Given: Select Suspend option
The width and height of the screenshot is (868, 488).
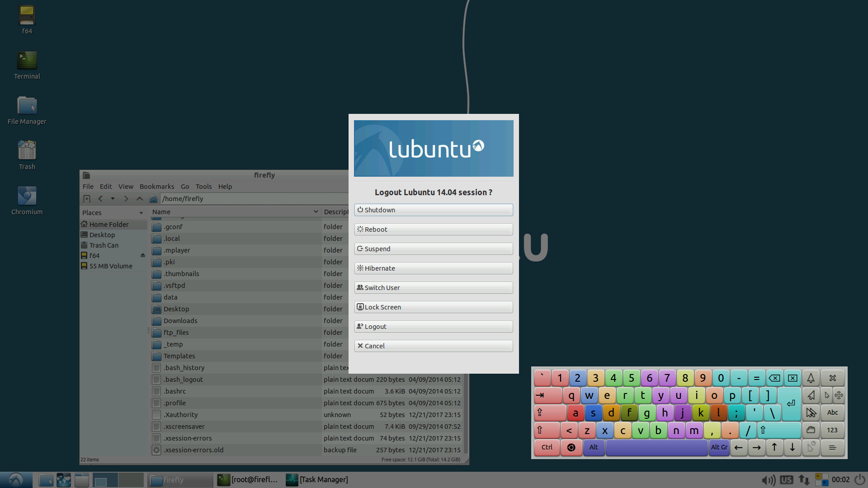Looking at the screenshot, I should (434, 249).
